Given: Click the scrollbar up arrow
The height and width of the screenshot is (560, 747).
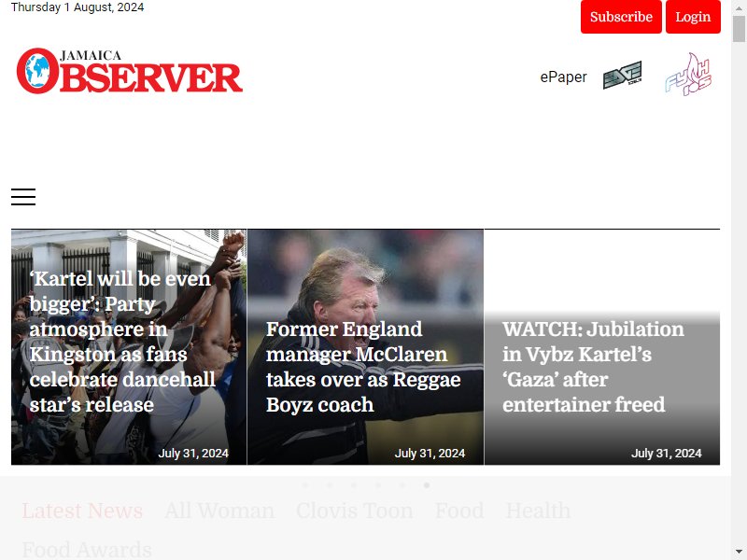Looking at the screenshot, I should [739, 7].
